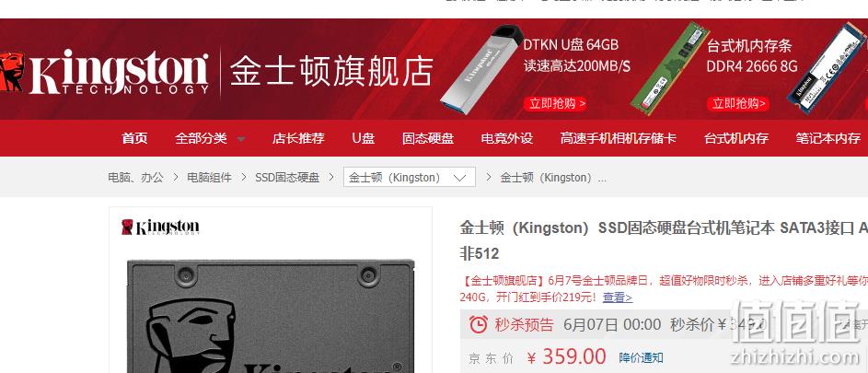Go to the U盘 navigation item
Image resolution: width=868 pixels, height=373 pixels.
click(364, 138)
